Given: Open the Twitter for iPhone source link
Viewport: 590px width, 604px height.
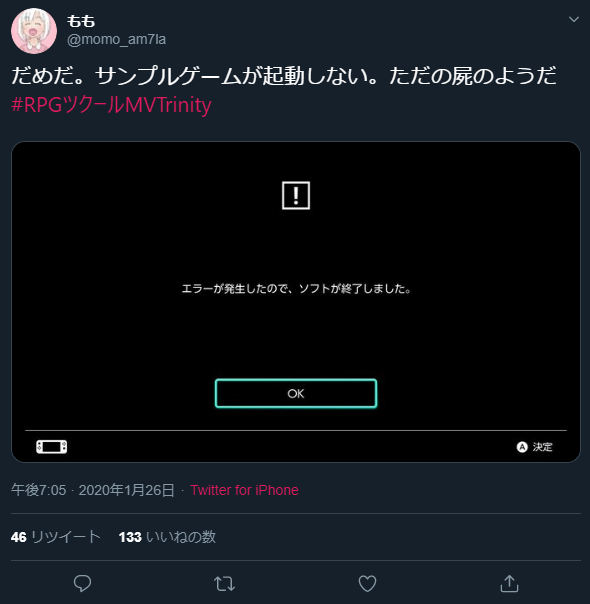Looking at the screenshot, I should (x=244, y=490).
